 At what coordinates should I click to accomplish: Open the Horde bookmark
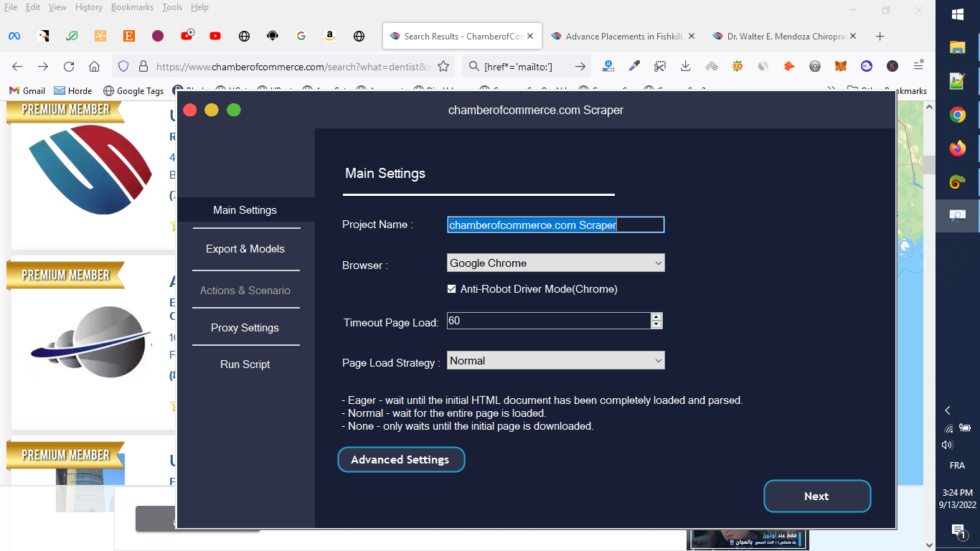click(x=73, y=91)
